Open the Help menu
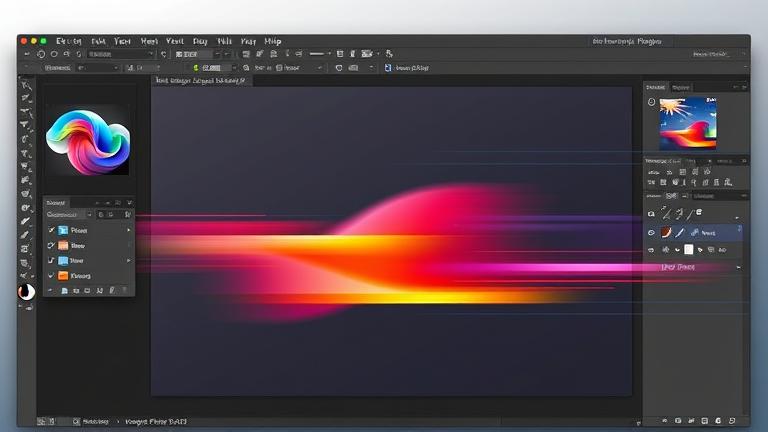The width and height of the screenshot is (768, 432). click(273, 41)
